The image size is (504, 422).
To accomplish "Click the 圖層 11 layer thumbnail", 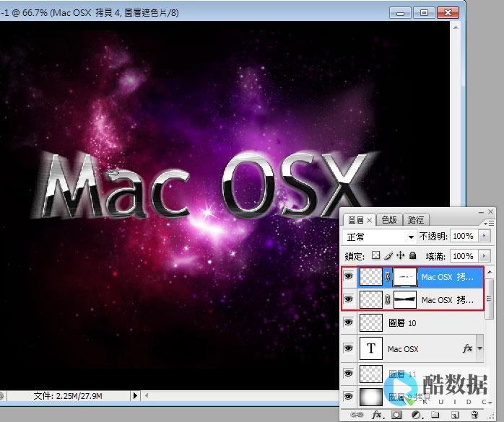I will 371,374.
